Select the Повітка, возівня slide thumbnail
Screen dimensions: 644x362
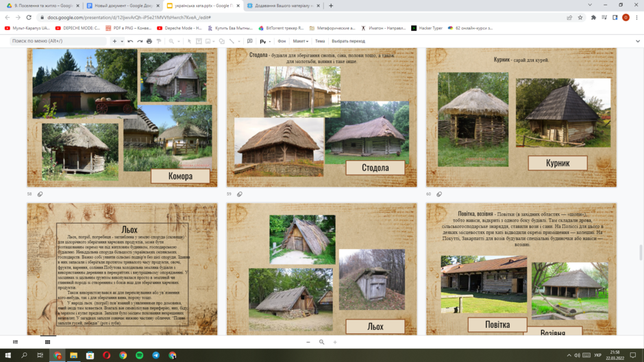(x=521, y=269)
